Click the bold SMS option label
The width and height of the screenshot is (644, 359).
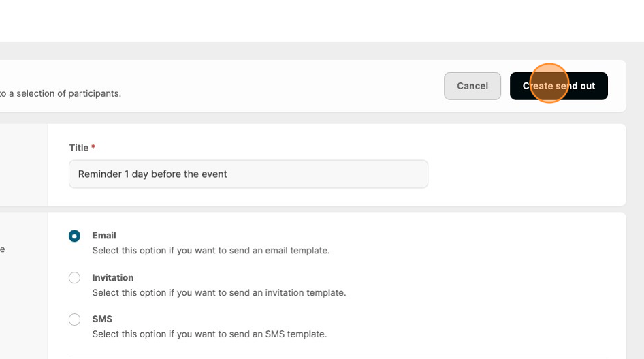[102, 319]
